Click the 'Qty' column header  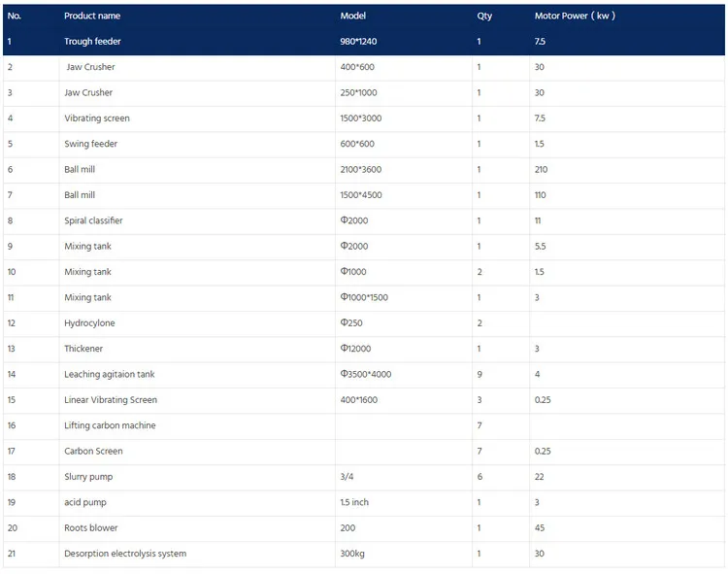coord(484,17)
